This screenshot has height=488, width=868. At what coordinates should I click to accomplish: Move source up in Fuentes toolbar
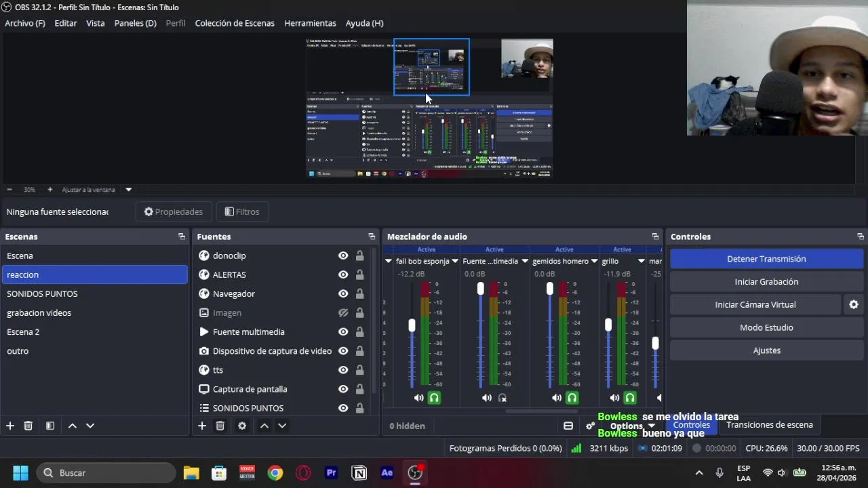[x=264, y=426]
